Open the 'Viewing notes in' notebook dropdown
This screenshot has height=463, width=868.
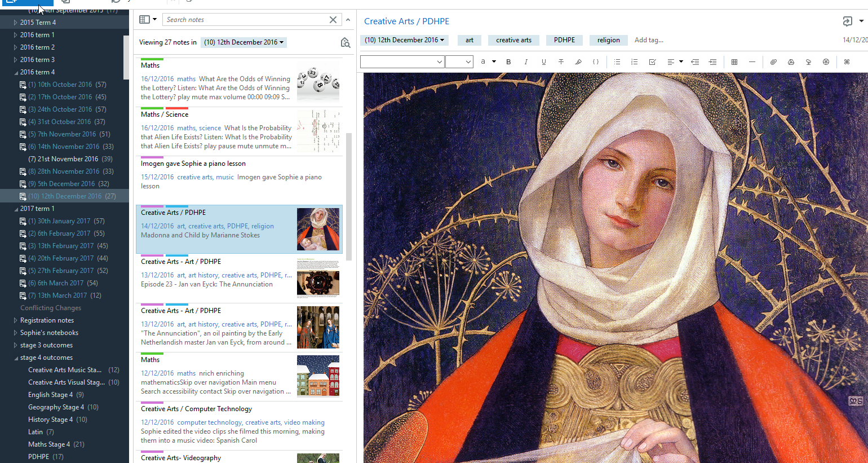[x=243, y=42]
